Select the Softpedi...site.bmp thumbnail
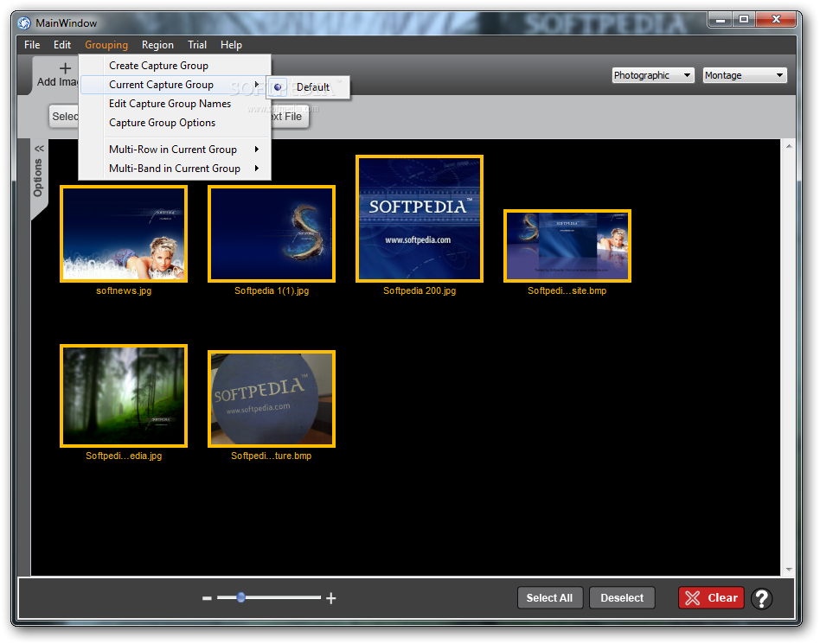 pyautogui.click(x=567, y=245)
